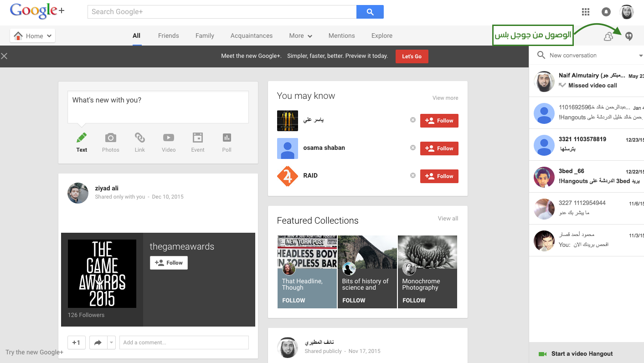Open the 3321 1103578819 conversation
644x363 pixels.
pyautogui.click(x=587, y=144)
